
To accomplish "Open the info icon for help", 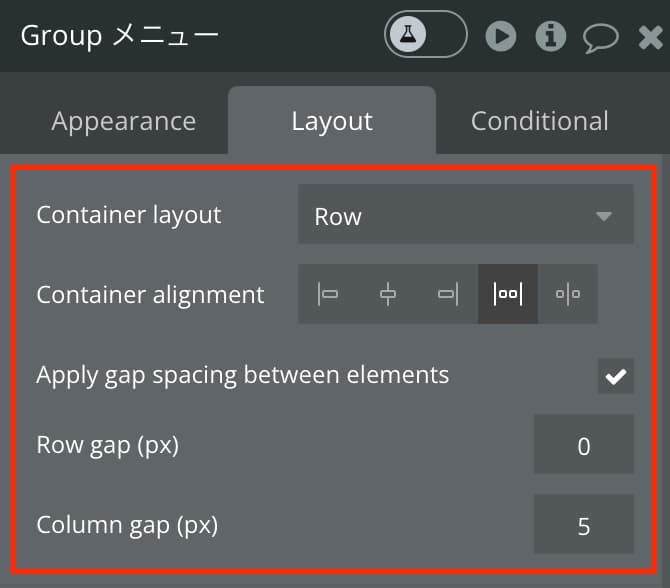I will click(x=551, y=36).
